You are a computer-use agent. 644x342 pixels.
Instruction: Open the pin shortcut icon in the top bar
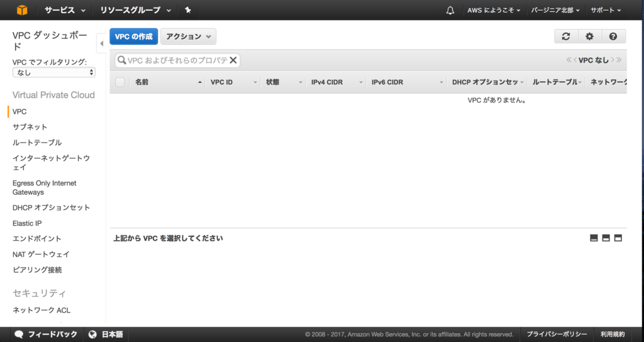pos(187,10)
